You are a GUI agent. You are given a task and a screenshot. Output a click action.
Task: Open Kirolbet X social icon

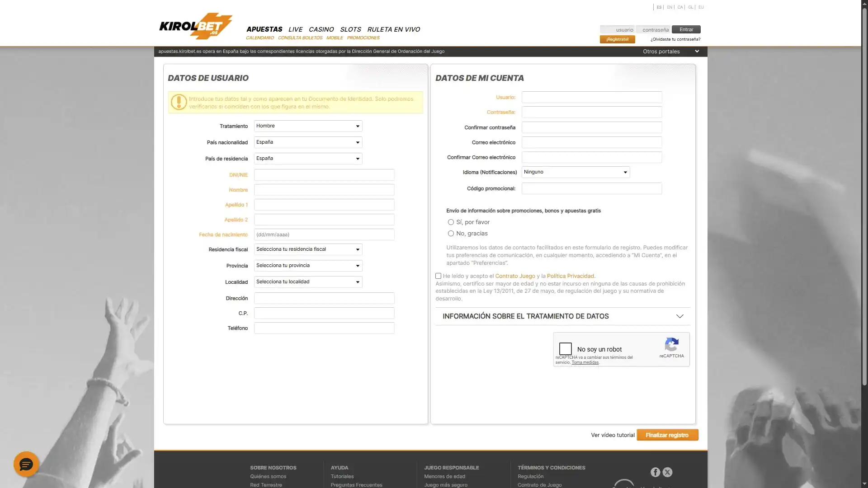click(667, 472)
